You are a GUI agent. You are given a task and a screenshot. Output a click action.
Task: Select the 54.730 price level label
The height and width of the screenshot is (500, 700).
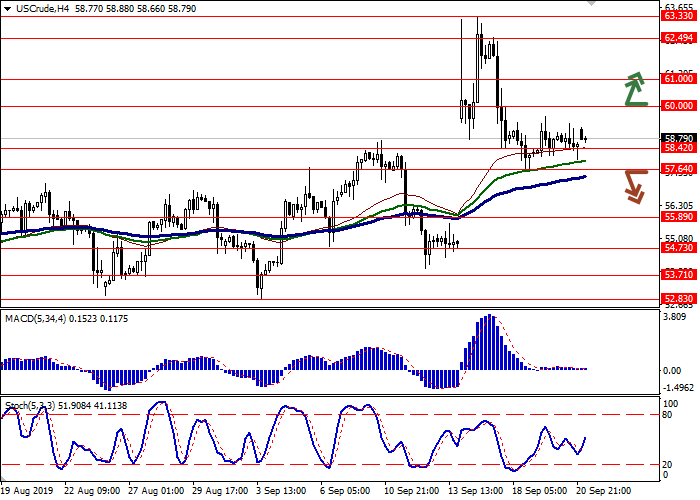tap(678, 248)
